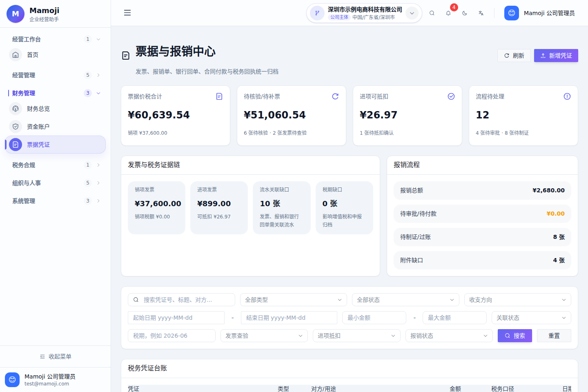Click alert icon on 流程待处理 card
This screenshot has width=588, height=392.
click(567, 96)
